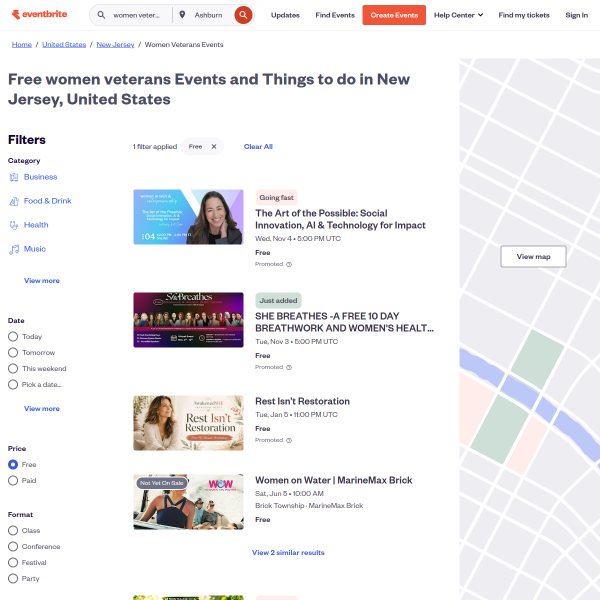Click the Just added badge
This screenshot has height=600, width=600.
tap(278, 301)
